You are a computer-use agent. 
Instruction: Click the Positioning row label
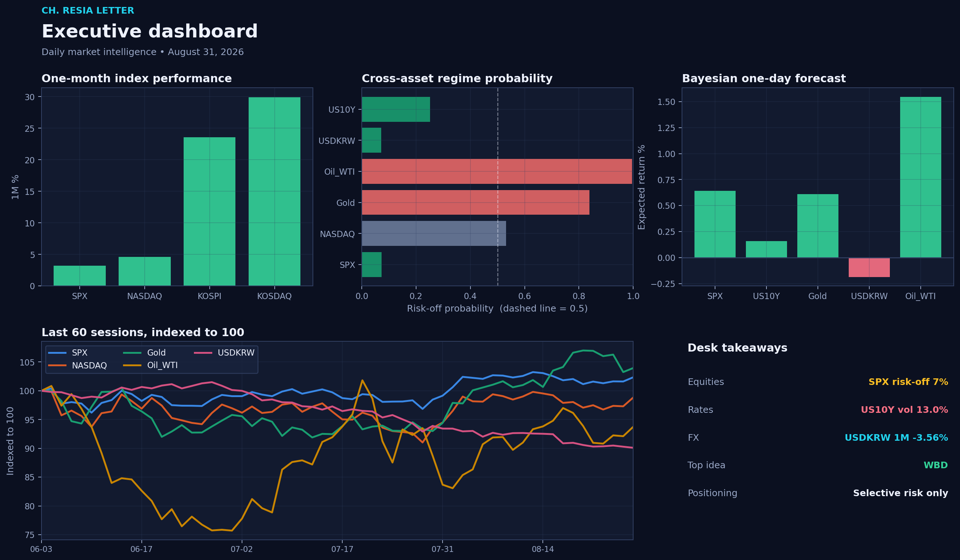712,493
